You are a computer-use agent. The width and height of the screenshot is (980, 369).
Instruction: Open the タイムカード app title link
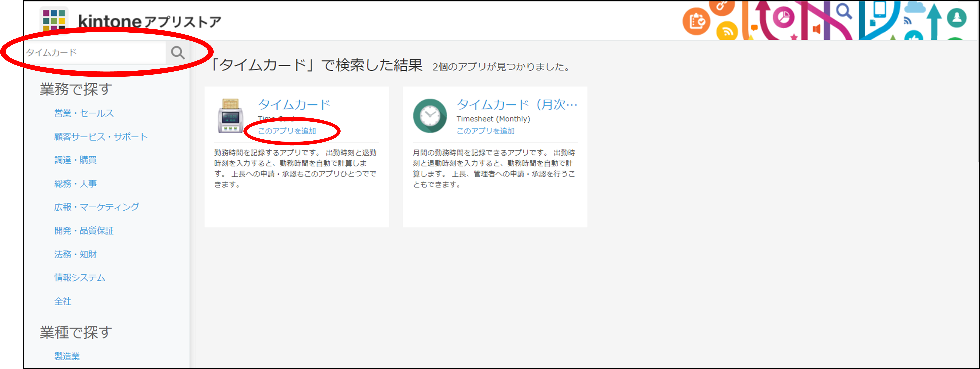294,104
